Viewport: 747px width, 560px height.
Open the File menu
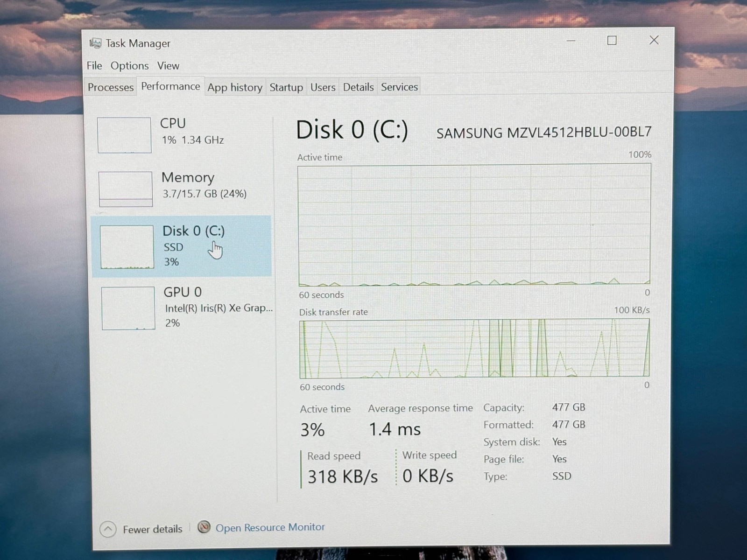click(x=94, y=66)
